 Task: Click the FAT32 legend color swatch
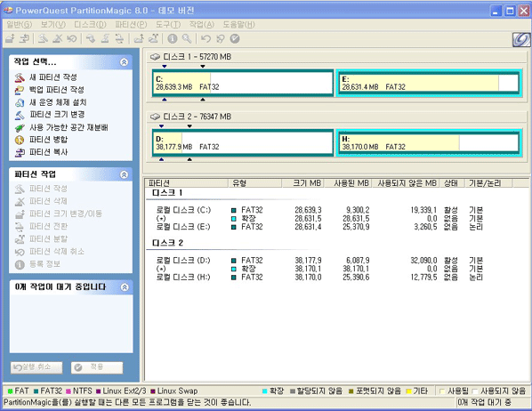[36, 391]
